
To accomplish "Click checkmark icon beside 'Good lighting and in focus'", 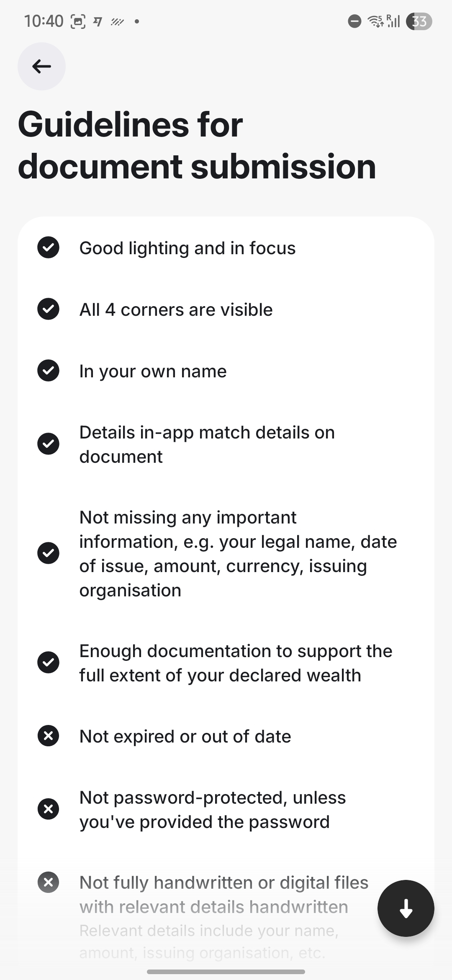I will (49, 248).
